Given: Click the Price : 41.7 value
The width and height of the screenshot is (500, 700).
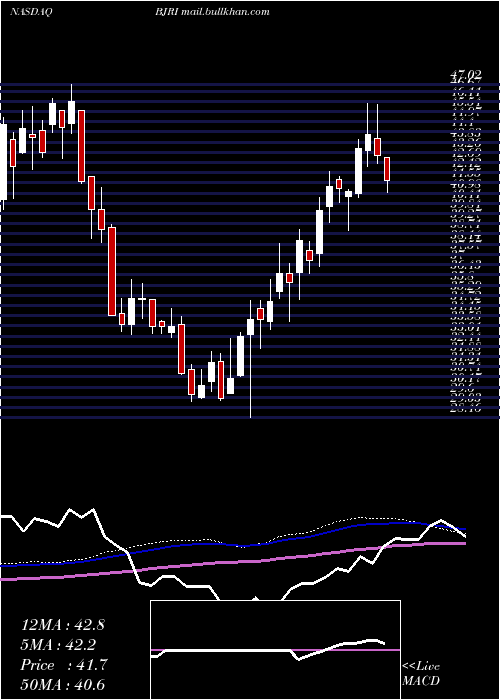Looking at the screenshot, I should tap(63, 665).
